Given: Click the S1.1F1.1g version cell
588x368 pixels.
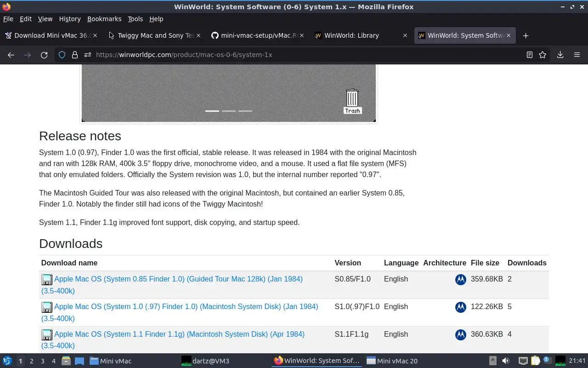Looking at the screenshot, I should [x=351, y=334].
